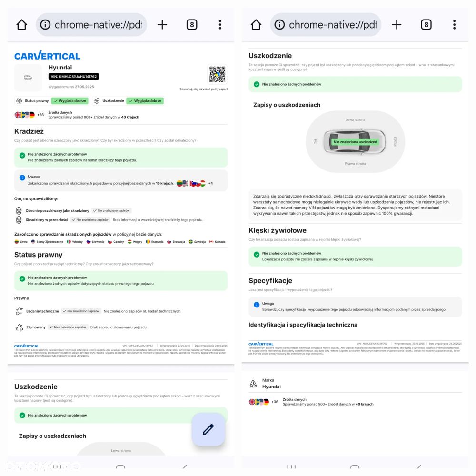Viewport: 476px width, 476px height.
Task: Tap the home icon in left browser
Action: [x=21, y=25]
